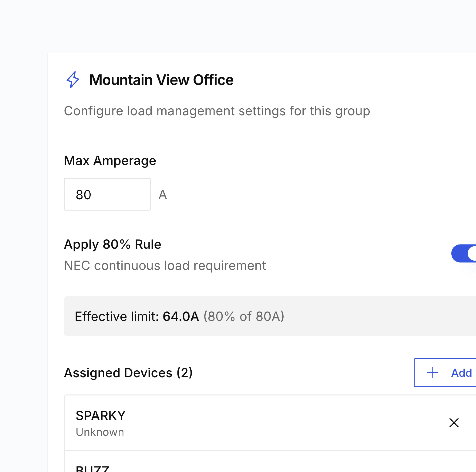Click the Unknown status under SPARKY

pos(100,432)
